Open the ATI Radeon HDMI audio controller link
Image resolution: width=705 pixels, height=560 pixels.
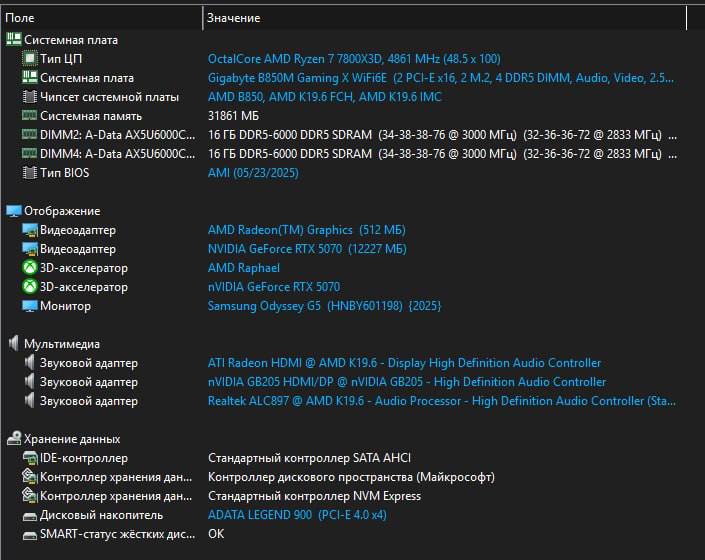[x=404, y=363]
